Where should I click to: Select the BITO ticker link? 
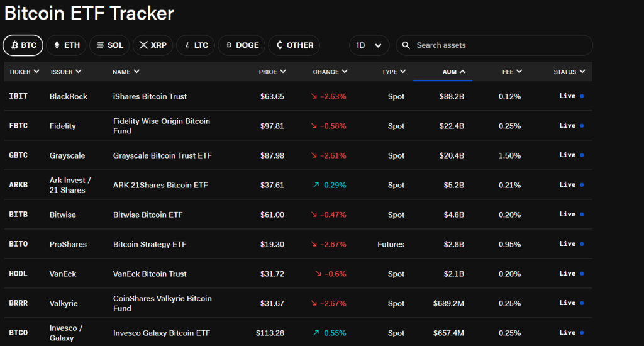coord(18,244)
